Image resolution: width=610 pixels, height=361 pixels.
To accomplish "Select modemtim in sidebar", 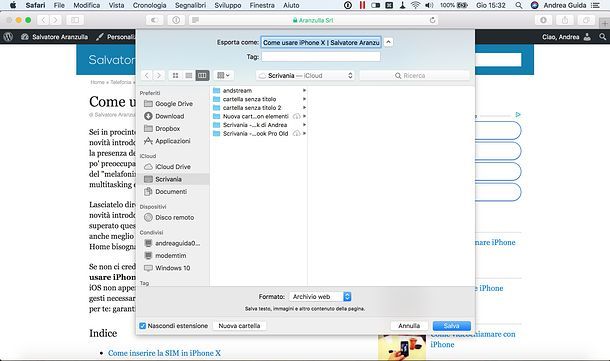I will [x=174, y=256].
